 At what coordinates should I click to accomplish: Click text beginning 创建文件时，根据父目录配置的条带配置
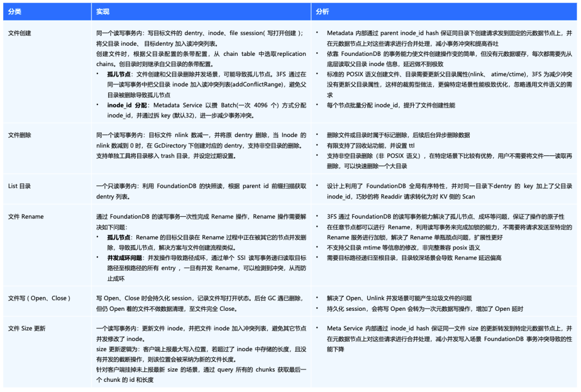pos(201,59)
